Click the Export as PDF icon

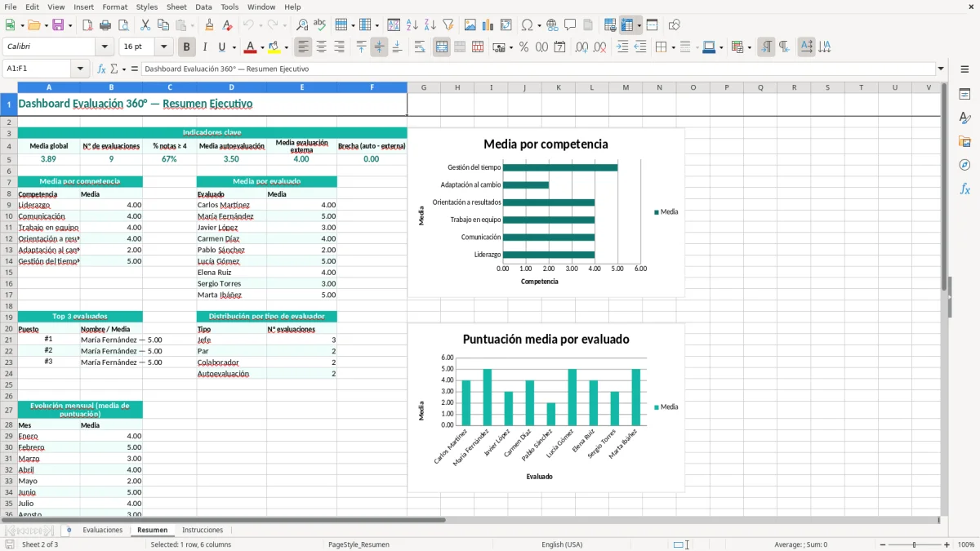tap(87, 25)
